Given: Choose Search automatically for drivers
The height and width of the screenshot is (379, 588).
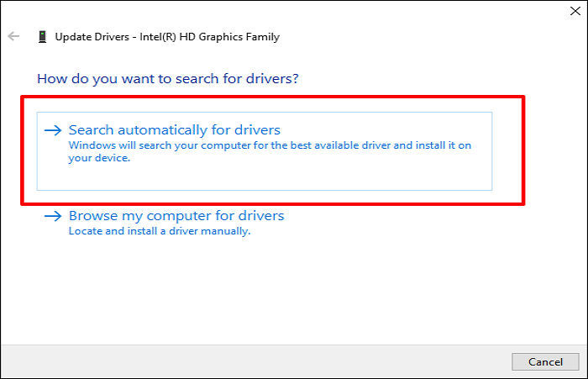Looking at the screenshot, I should [174, 130].
